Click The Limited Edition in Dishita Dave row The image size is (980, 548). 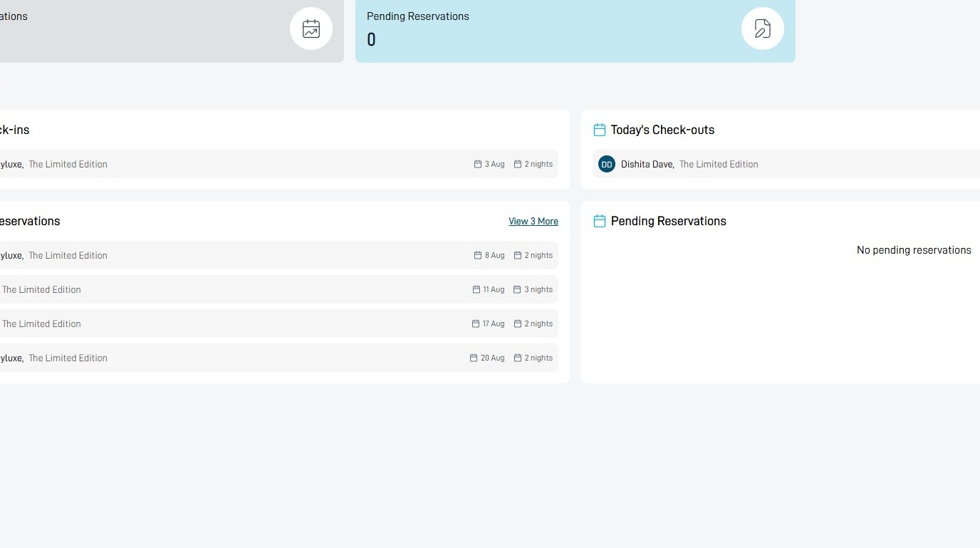point(719,164)
